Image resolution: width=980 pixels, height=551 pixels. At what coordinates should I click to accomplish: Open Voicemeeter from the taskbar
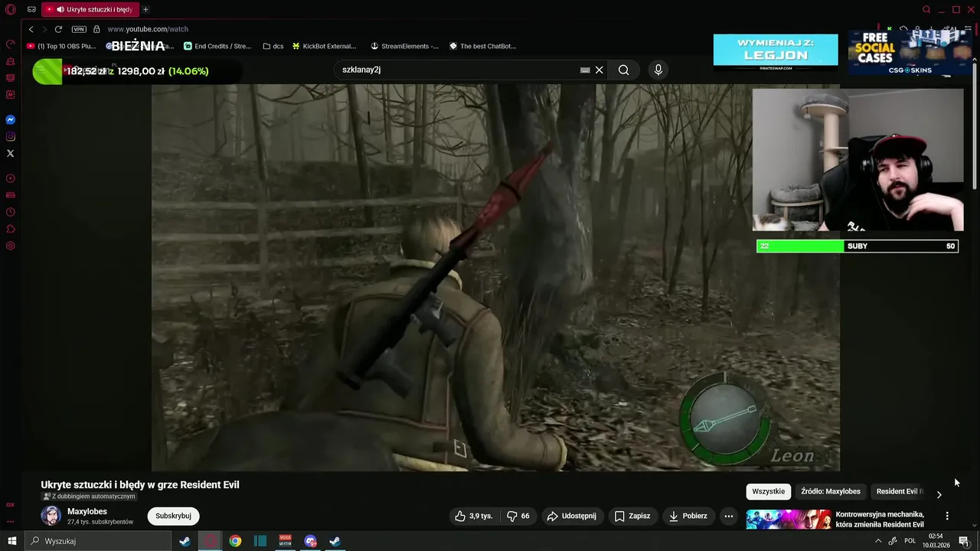coord(286,541)
